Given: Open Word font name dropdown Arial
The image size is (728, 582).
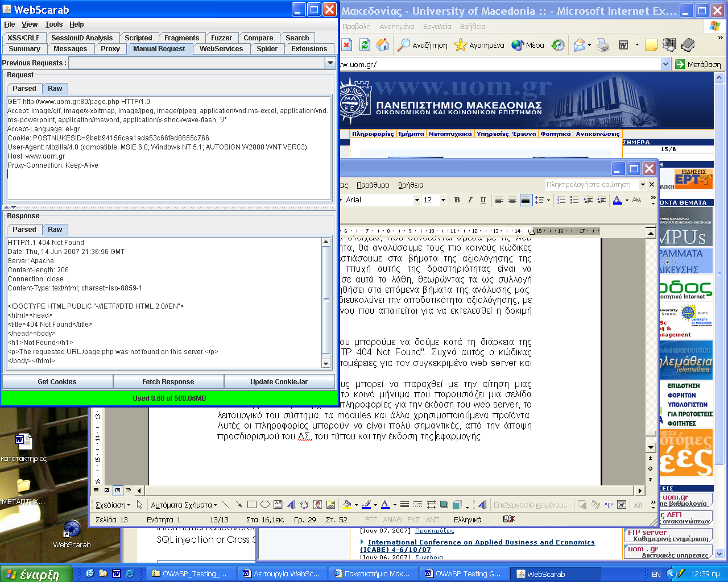Looking at the screenshot, I should click(417, 200).
